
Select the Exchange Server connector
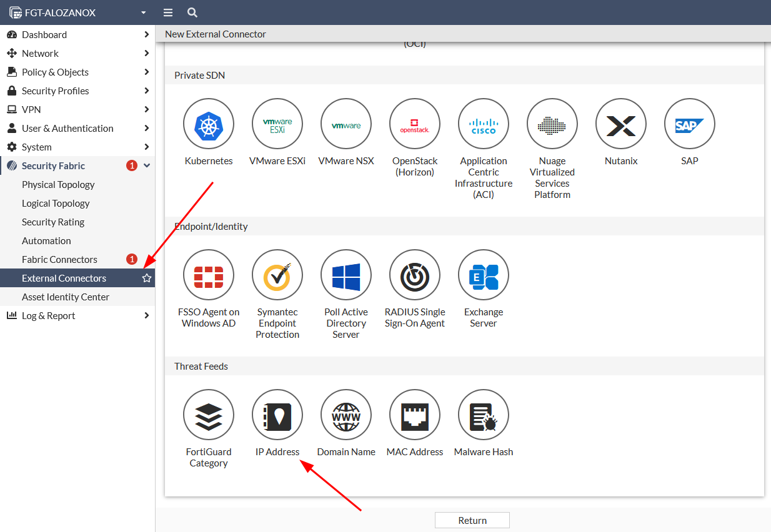pyautogui.click(x=483, y=275)
